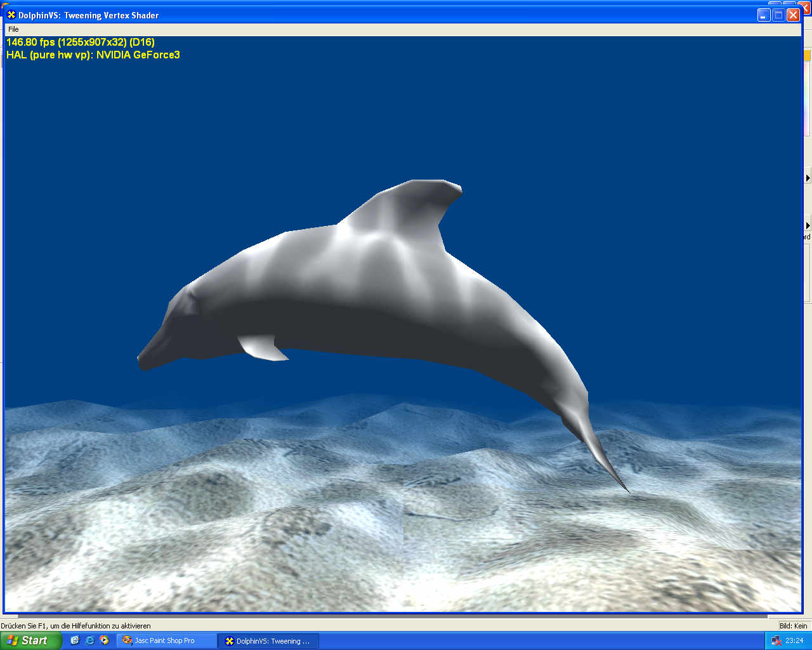Viewport: 812px width, 650px height.
Task: Click the disconnected network tray icon
Action: click(776, 640)
